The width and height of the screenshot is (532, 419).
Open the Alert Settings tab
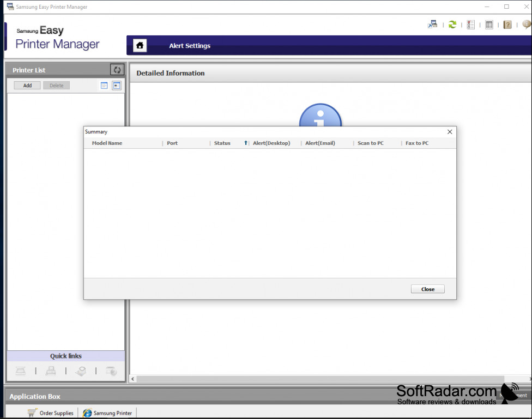[190, 46]
